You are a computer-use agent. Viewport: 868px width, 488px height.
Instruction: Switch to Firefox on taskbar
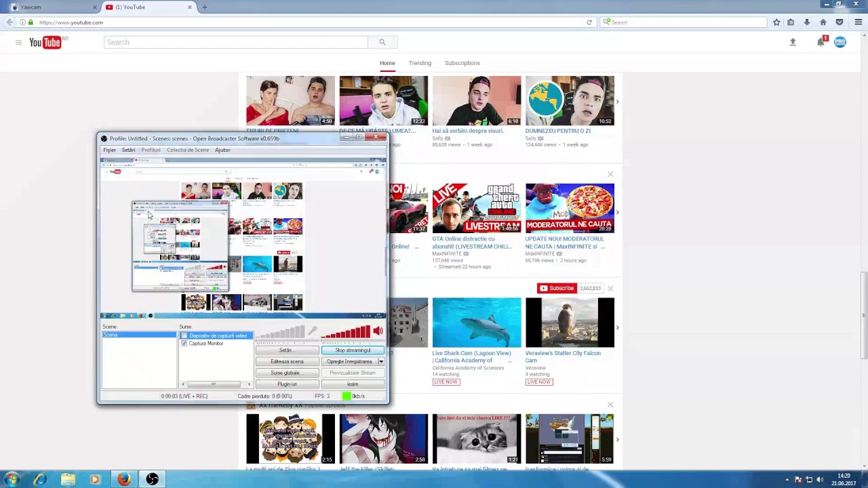[123, 480]
